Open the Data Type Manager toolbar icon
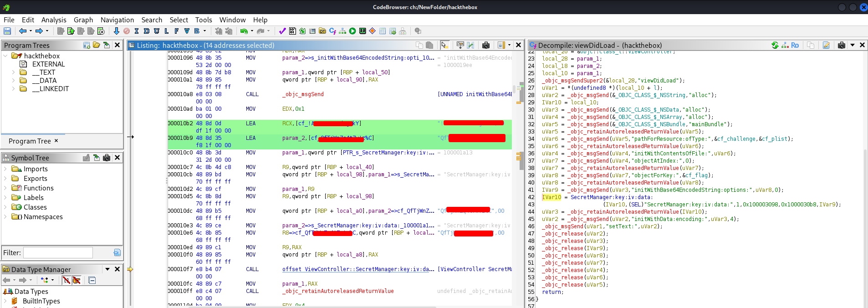The image size is (868, 308). click(322, 31)
